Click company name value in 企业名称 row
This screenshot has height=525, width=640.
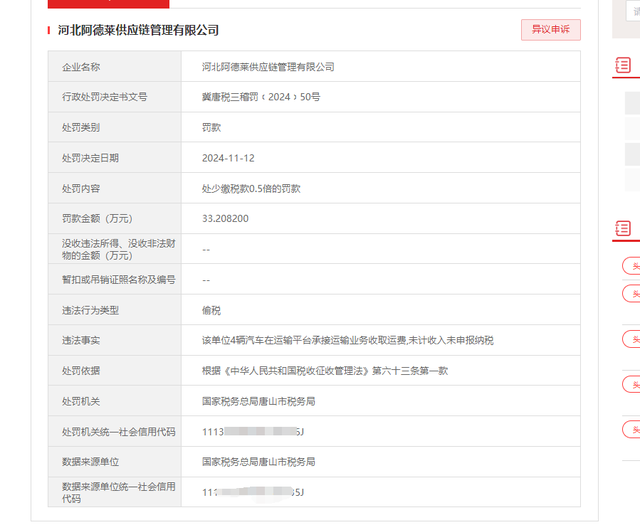tap(268, 67)
